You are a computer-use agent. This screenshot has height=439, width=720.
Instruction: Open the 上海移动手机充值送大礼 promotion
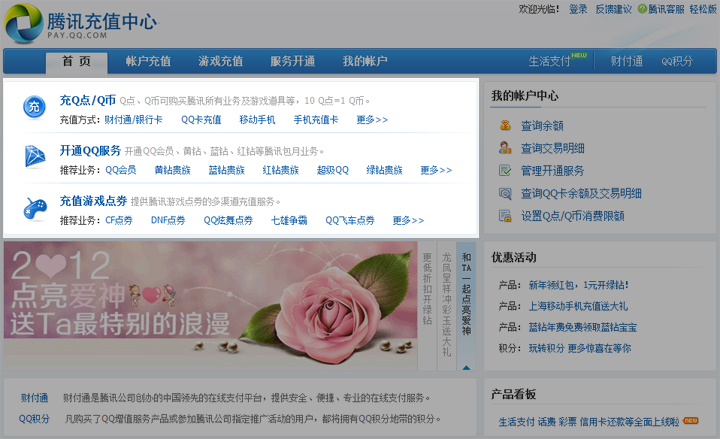(578, 306)
